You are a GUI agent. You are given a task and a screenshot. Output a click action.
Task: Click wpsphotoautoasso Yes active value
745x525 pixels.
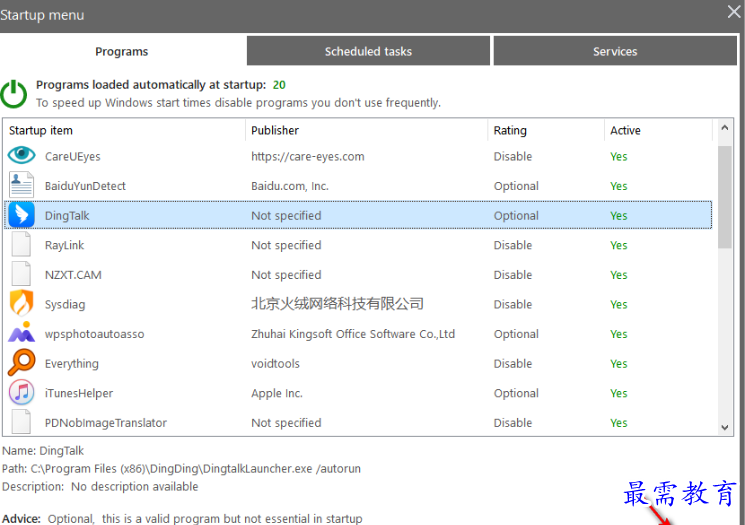click(619, 334)
